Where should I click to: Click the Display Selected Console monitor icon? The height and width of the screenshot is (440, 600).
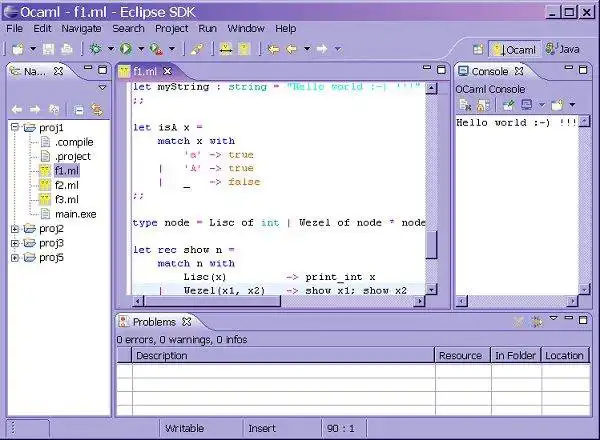(x=527, y=104)
